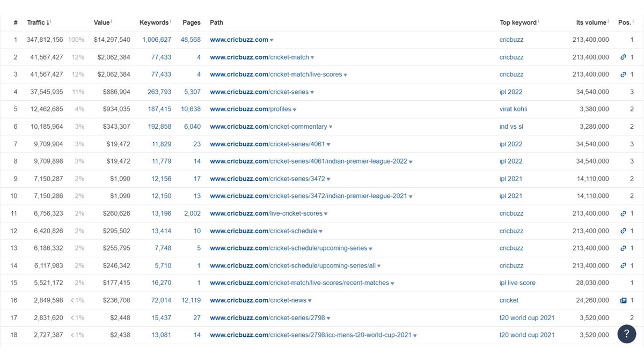644x362 pixels.
Task: Click the Path column header
Action: pyautogui.click(x=216, y=23)
